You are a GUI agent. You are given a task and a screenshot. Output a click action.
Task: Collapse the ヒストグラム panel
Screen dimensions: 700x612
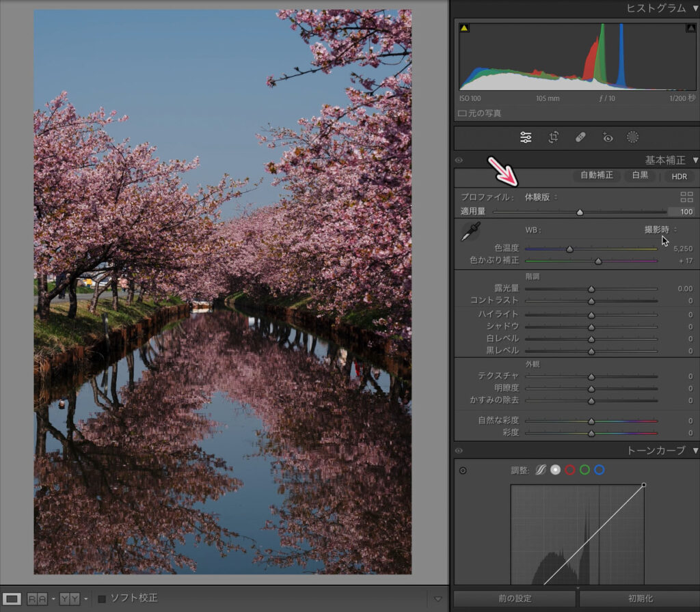click(695, 8)
